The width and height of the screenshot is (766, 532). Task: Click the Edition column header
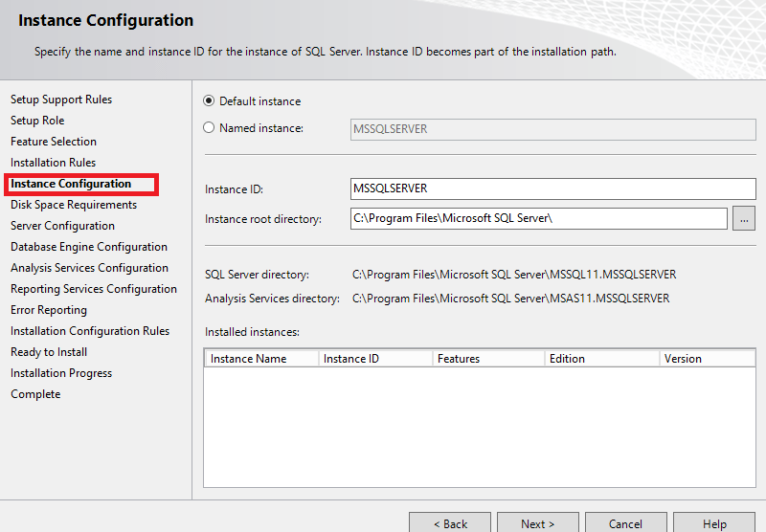click(599, 359)
